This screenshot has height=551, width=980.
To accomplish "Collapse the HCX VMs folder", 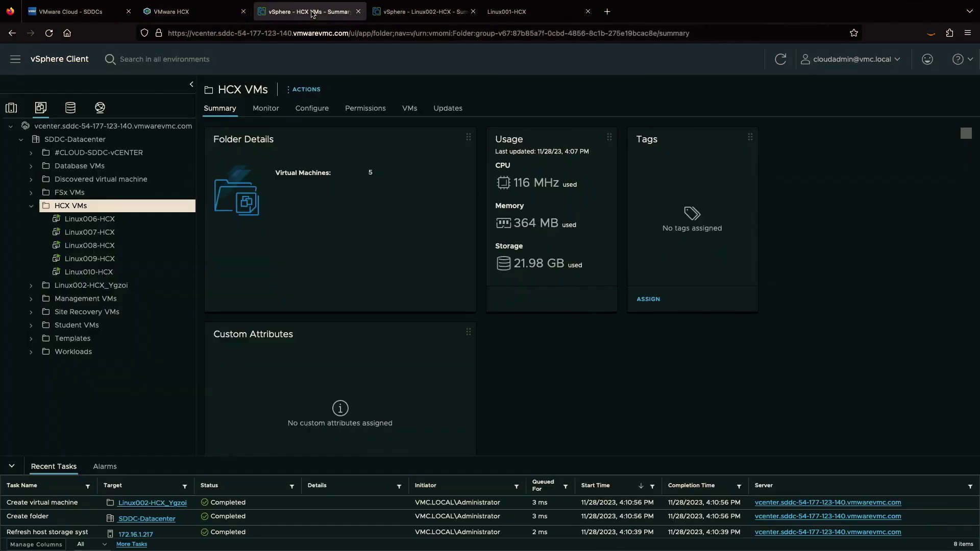I will [31, 206].
